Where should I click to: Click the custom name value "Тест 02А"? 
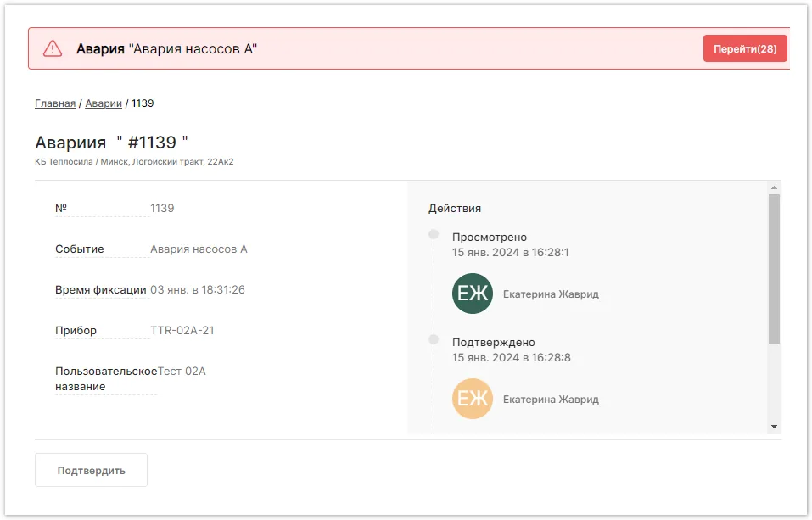182,372
